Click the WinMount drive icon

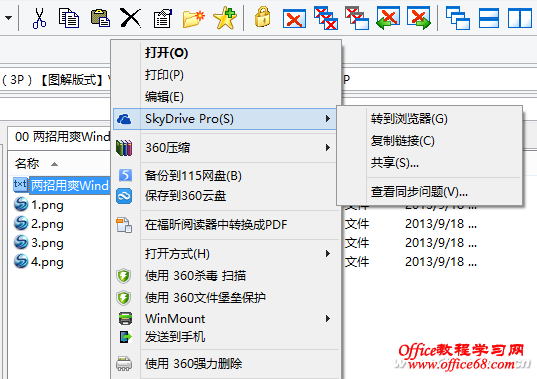tap(125, 318)
